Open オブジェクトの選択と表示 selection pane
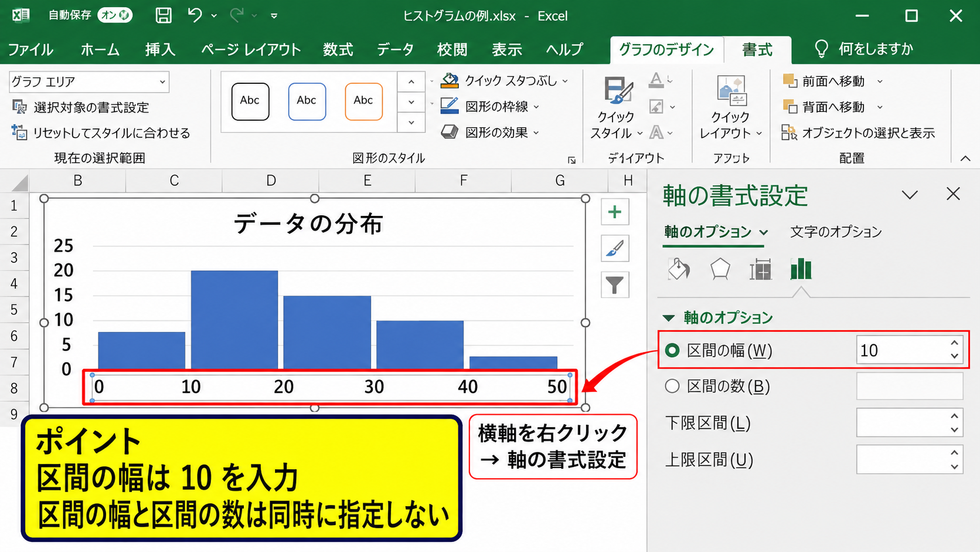This screenshot has height=552, width=980. click(858, 133)
